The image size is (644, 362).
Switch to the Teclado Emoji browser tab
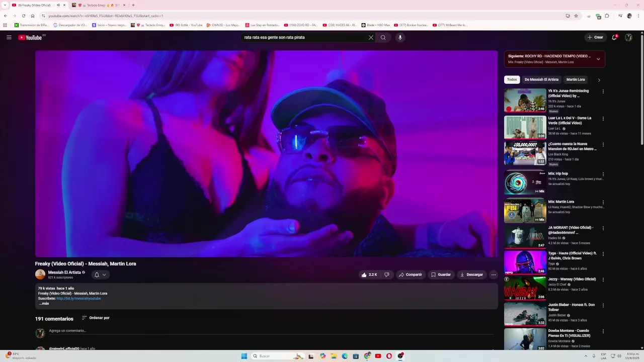point(98,5)
